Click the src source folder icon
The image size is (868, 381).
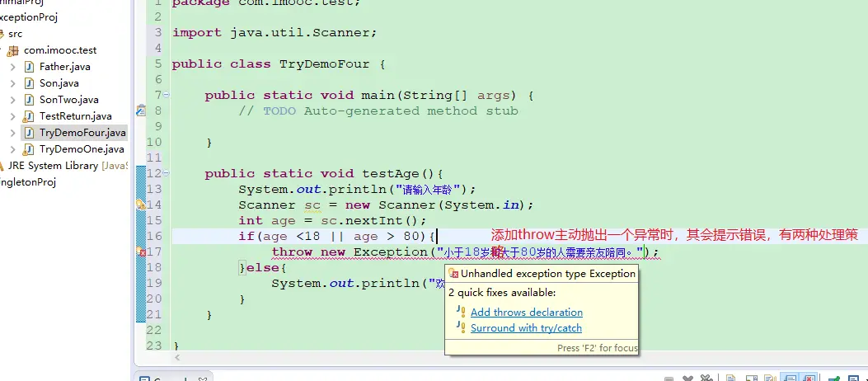[2, 34]
